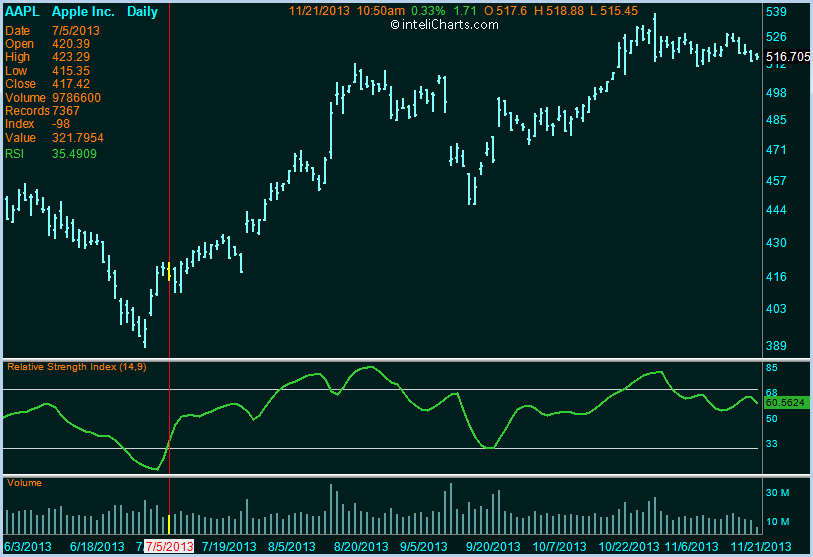Click the Close value 417.42

[x=71, y=84]
